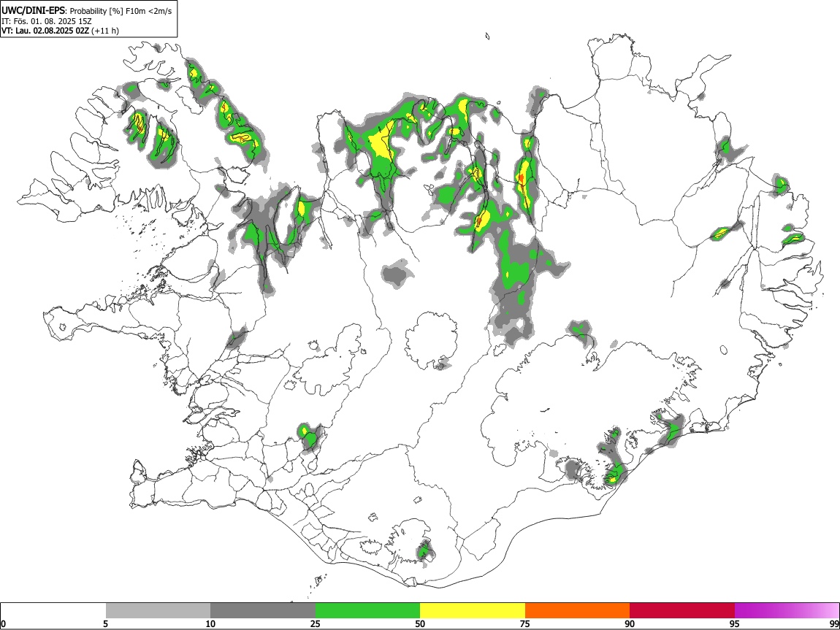Viewport: 840px width, 630px height.
Task: Click the legend tick label '0'
Action: [4, 623]
